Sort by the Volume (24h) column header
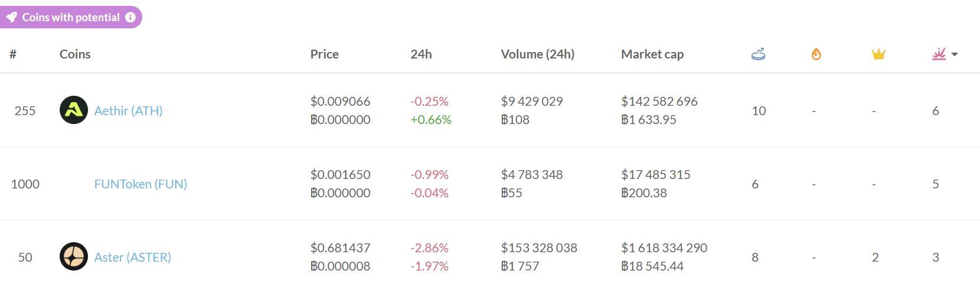Screen dimensions: 980x293 tap(537, 54)
